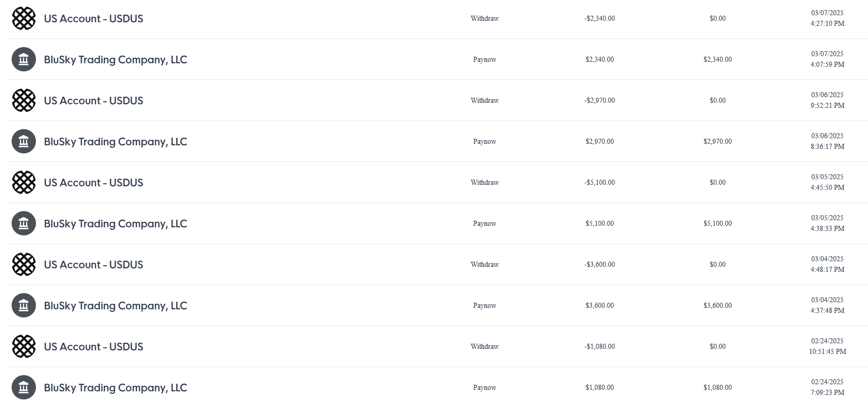Click the -$1,080.00 withdrawal amount

click(x=599, y=346)
